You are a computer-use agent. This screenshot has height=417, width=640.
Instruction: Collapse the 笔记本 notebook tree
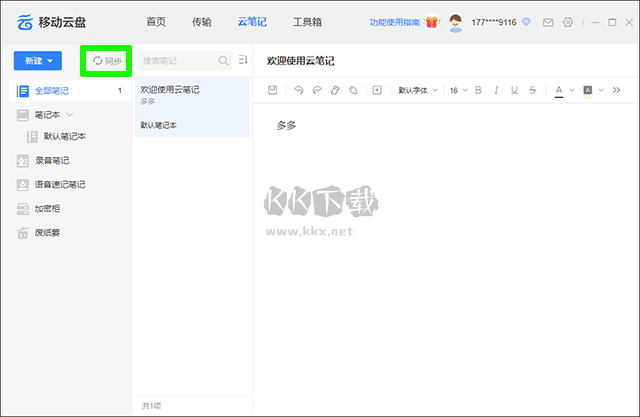(70, 115)
